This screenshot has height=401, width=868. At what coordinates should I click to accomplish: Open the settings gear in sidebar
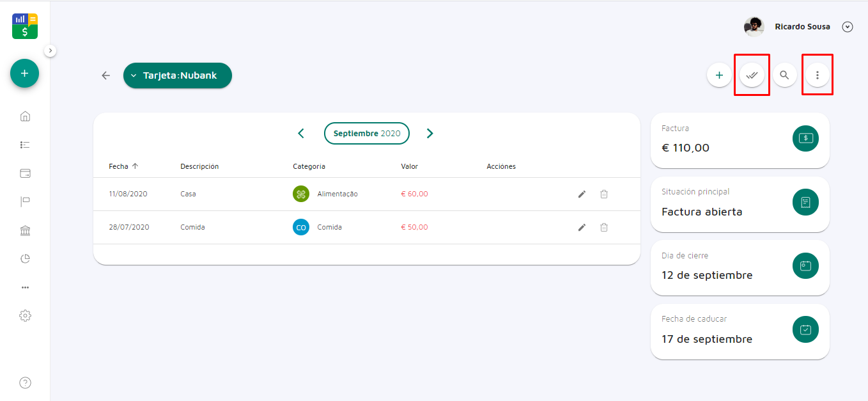25,315
